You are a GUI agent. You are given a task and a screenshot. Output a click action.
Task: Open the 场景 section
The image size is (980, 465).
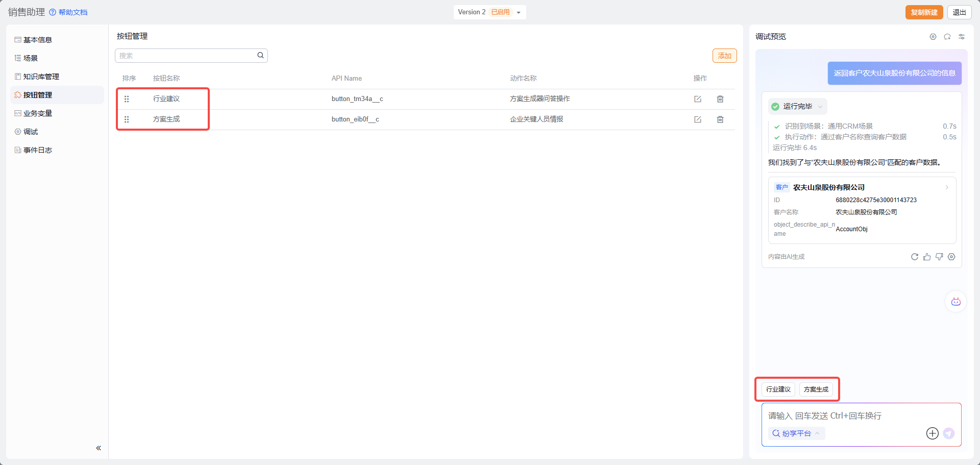(57, 58)
